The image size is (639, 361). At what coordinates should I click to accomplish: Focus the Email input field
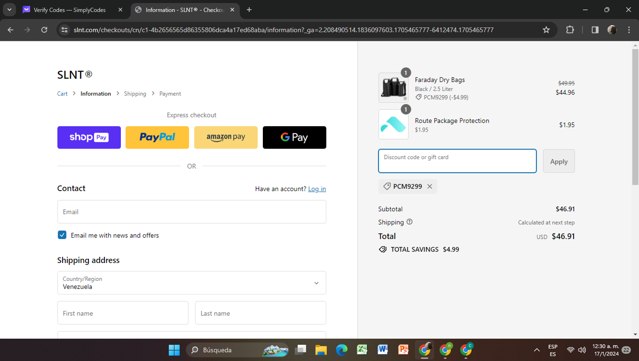(192, 212)
